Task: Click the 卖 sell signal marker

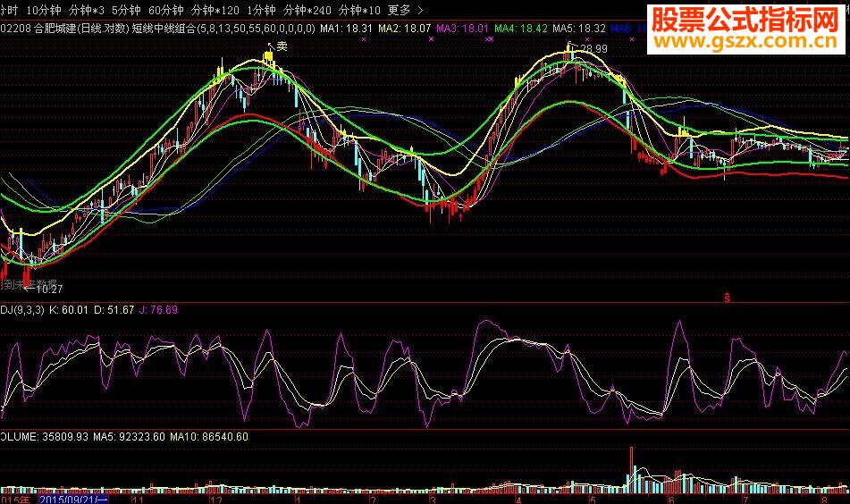Action: click(282, 46)
